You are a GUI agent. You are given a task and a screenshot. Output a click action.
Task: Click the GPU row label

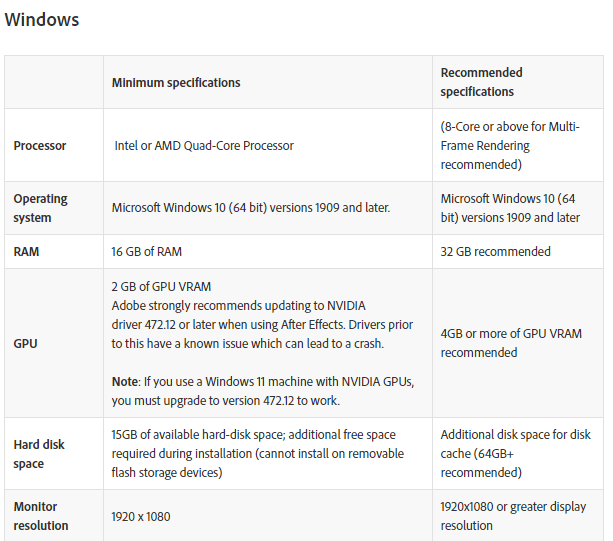tap(25, 344)
